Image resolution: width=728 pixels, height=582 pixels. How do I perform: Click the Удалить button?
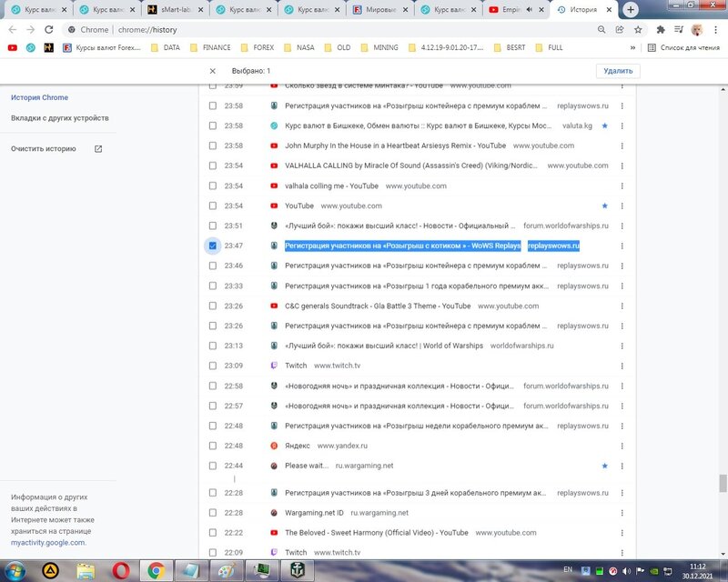(x=618, y=71)
